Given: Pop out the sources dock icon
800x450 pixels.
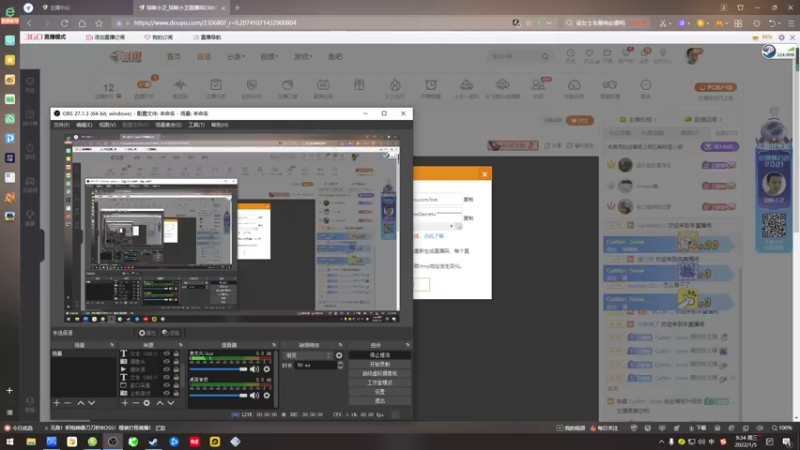Looking at the screenshot, I should pos(181,345).
